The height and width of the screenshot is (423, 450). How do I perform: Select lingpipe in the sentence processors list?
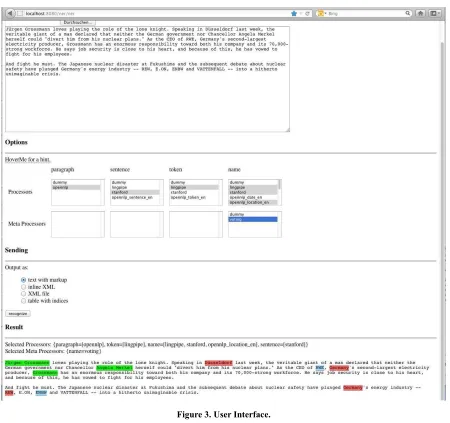click(135, 187)
